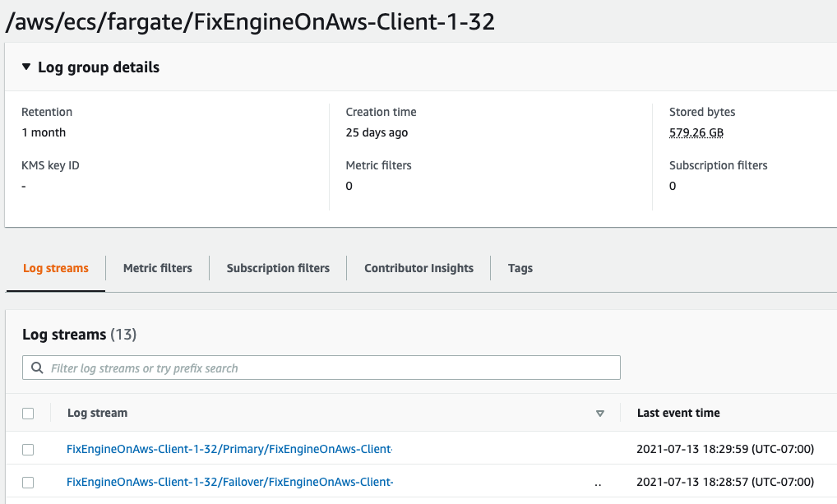Open the Primary FixEngineOnAws-Client log stream
The width and height of the screenshot is (837, 504).
coord(229,449)
